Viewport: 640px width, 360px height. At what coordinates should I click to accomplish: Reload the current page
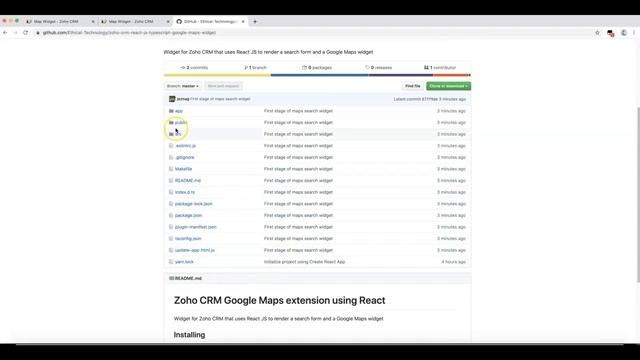(x=25, y=33)
